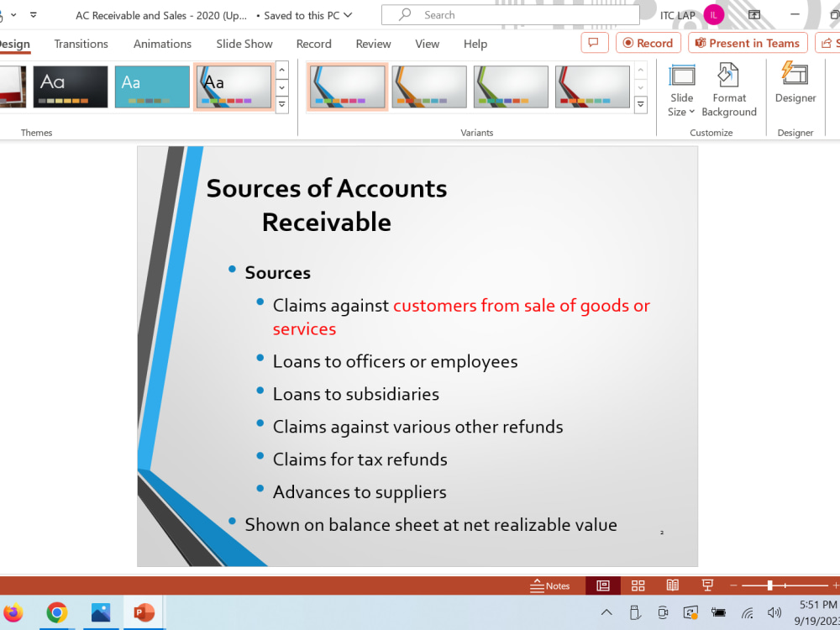Open Photos app from the taskbar

100,612
